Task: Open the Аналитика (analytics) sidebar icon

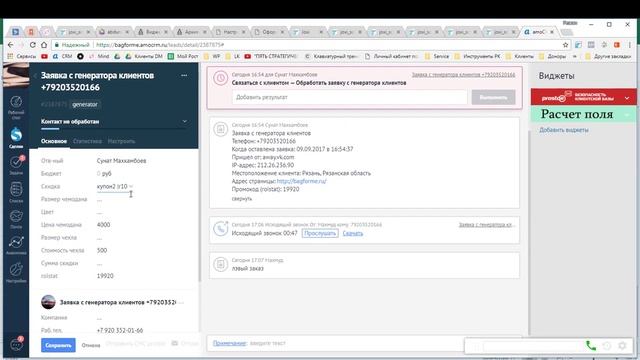Action: (16, 245)
